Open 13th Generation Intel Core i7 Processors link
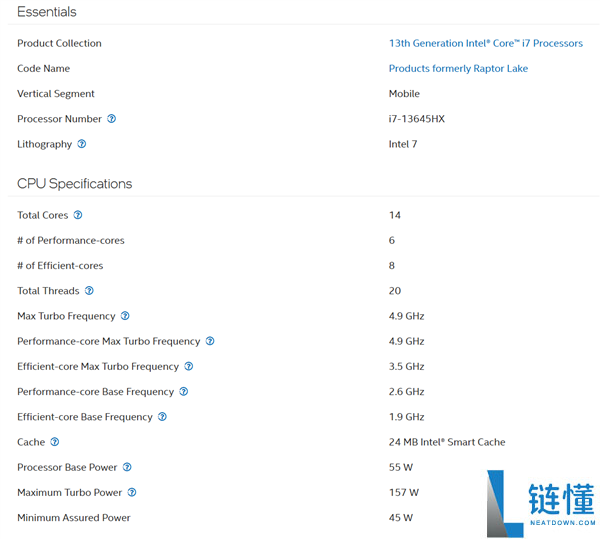Image resolution: width=600 pixels, height=539 pixels. click(x=486, y=43)
